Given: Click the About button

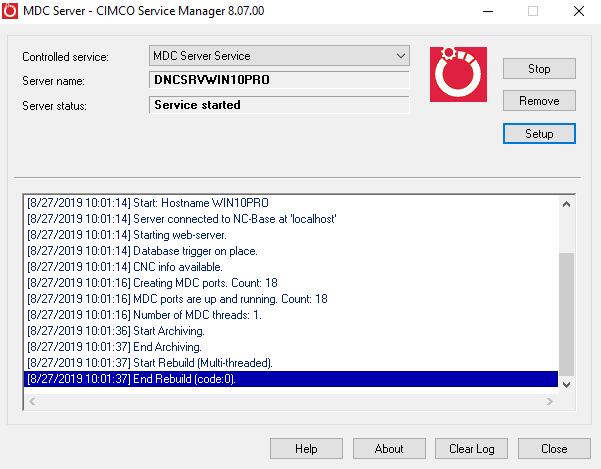Looking at the screenshot, I should pyautogui.click(x=389, y=448).
